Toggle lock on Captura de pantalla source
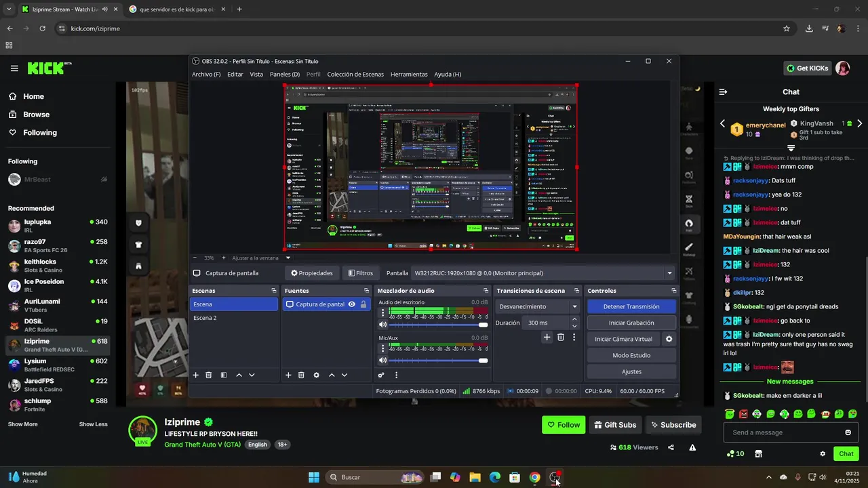 pos(363,304)
